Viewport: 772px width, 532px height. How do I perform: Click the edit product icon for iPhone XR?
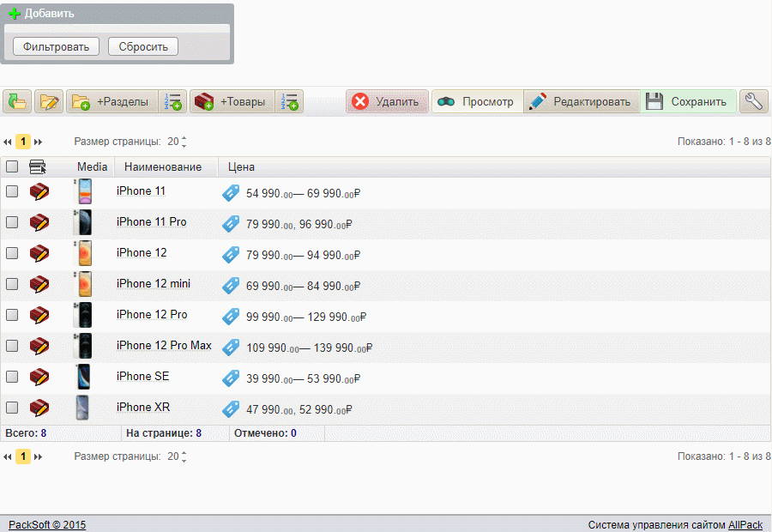tap(39, 408)
